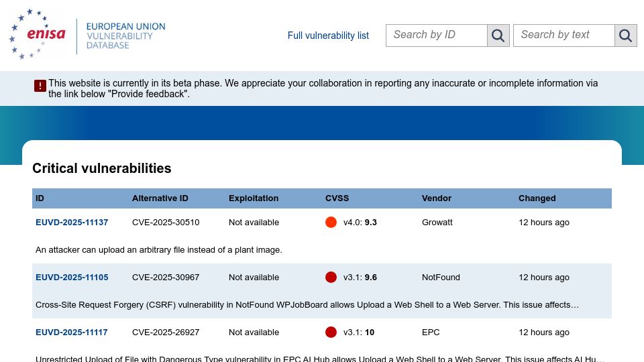The image size is (644, 362).
Task: Click 12 hours ago in the EPC row
Action: 544,333
